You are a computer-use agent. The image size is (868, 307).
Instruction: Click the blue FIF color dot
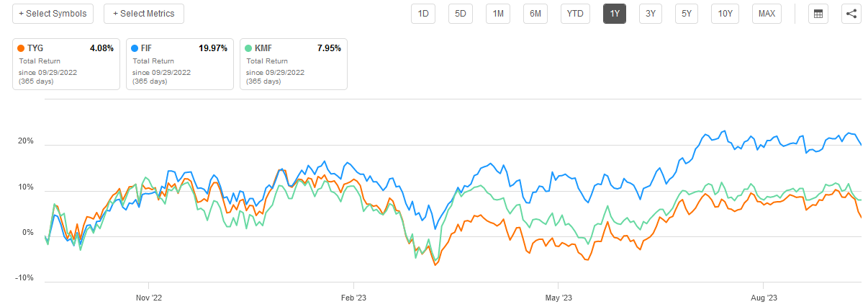tap(134, 48)
